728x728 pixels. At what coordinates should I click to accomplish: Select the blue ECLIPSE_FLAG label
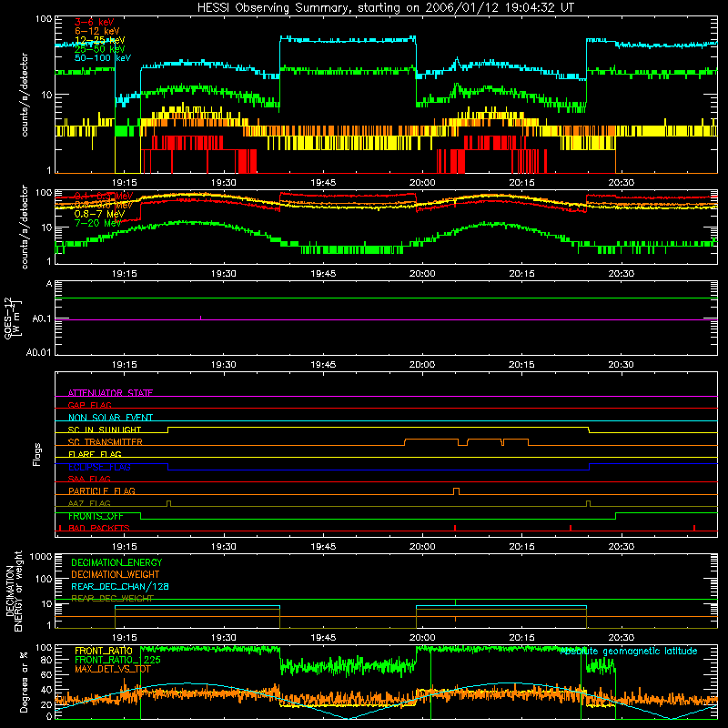click(99, 467)
